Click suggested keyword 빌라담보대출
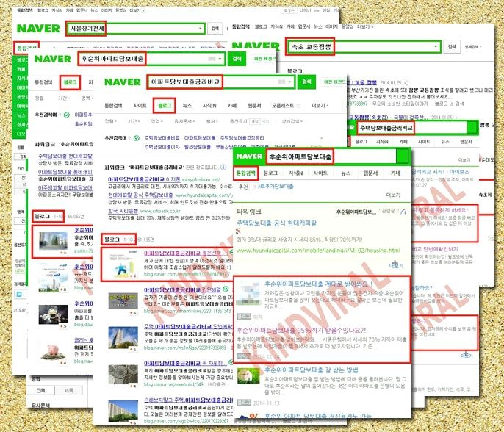Image resolution: width=504 pixels, height=432 pixels. pyautogui.click(x=198, y=147)
